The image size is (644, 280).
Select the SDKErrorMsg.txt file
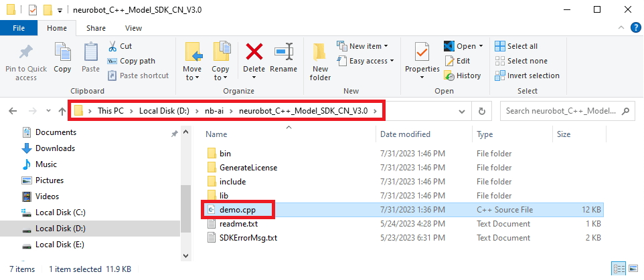[248, 238]
